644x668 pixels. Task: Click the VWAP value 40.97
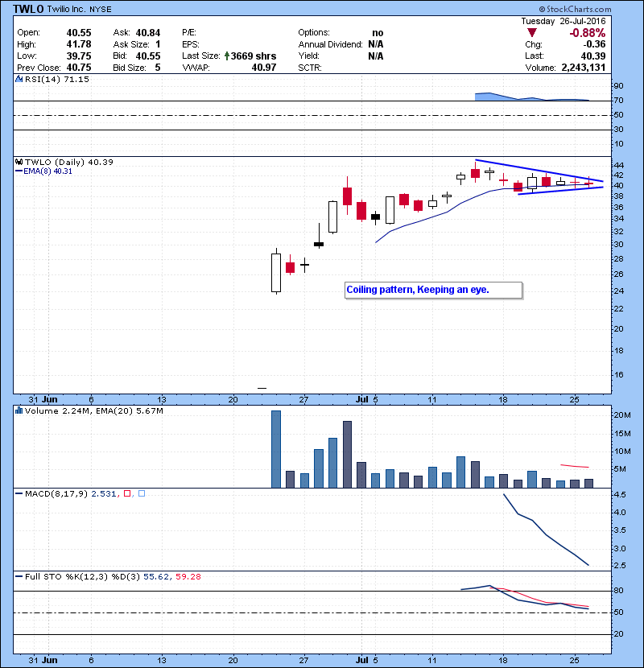[x=264, y=68]
